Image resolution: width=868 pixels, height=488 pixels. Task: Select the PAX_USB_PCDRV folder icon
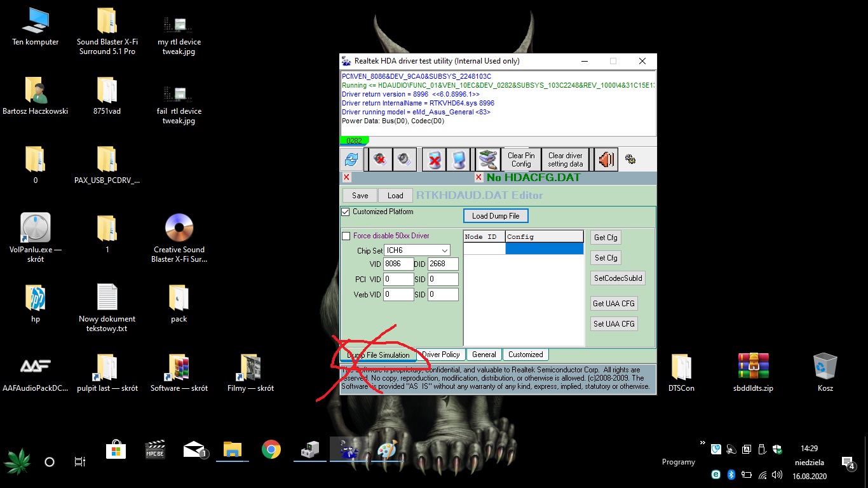click(x=107, y=165)
